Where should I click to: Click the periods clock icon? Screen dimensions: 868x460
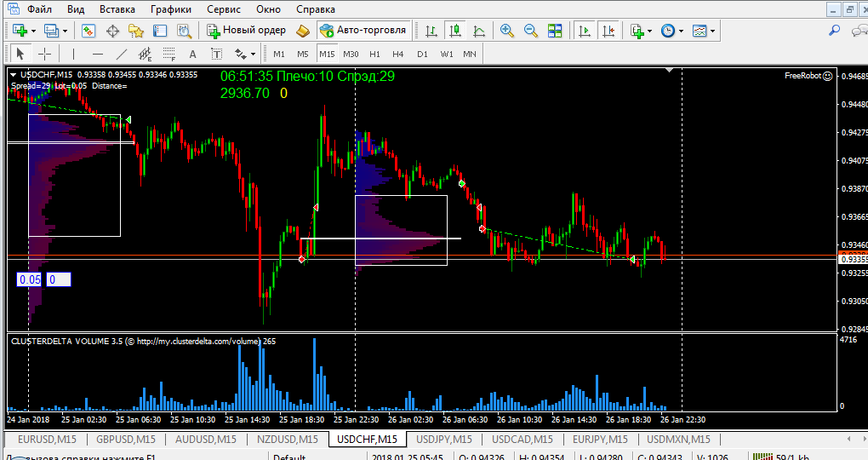tap(668, 31)
